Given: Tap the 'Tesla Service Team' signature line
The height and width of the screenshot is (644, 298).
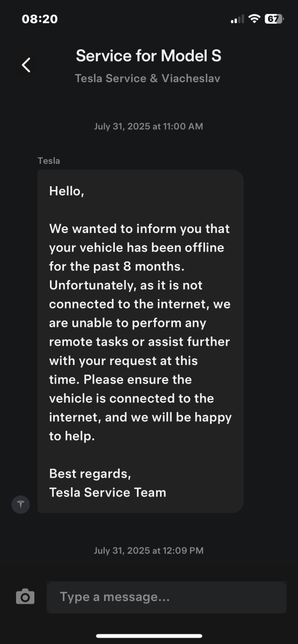Looking at the screenshot, I should pyautogui.click(x=107, y=492).
